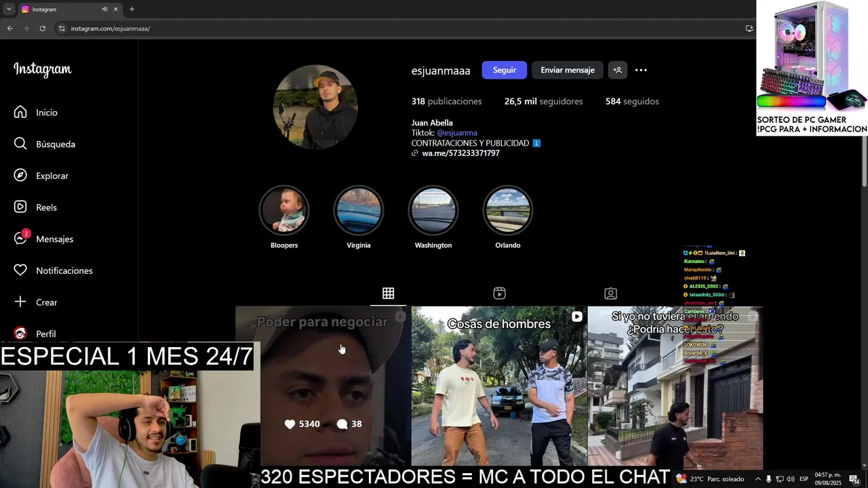Viewport: 868px width, 488px height.
Task: Click the address bar URL instagram.com/esjuanmaaa/
Action: (111, 28)
